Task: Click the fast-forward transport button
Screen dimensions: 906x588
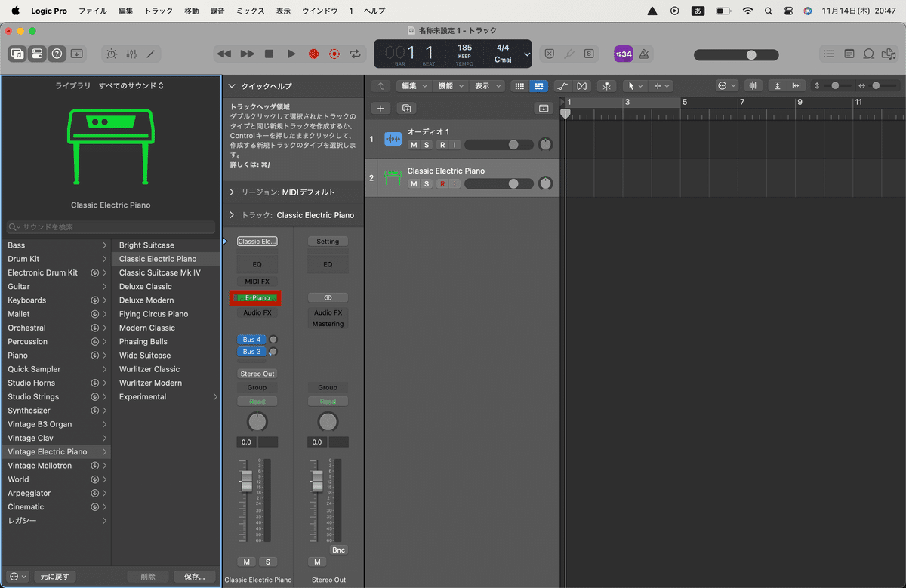Action: 247,54
